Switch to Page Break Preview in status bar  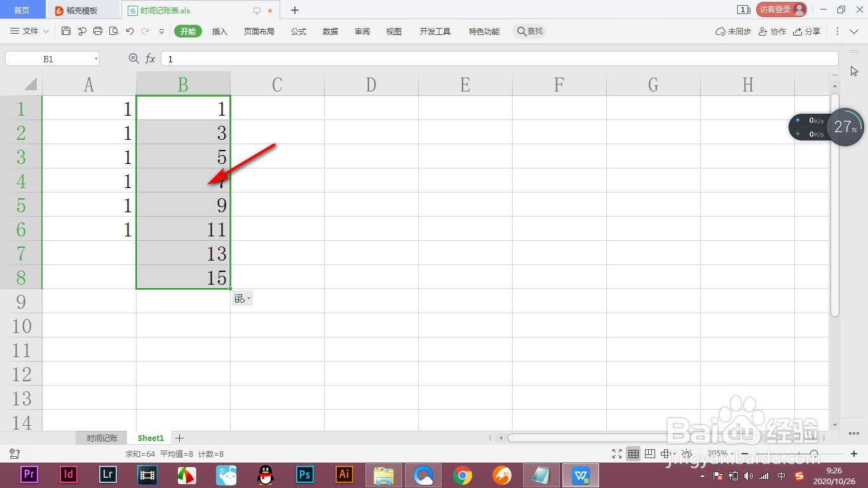pos(649,454)
